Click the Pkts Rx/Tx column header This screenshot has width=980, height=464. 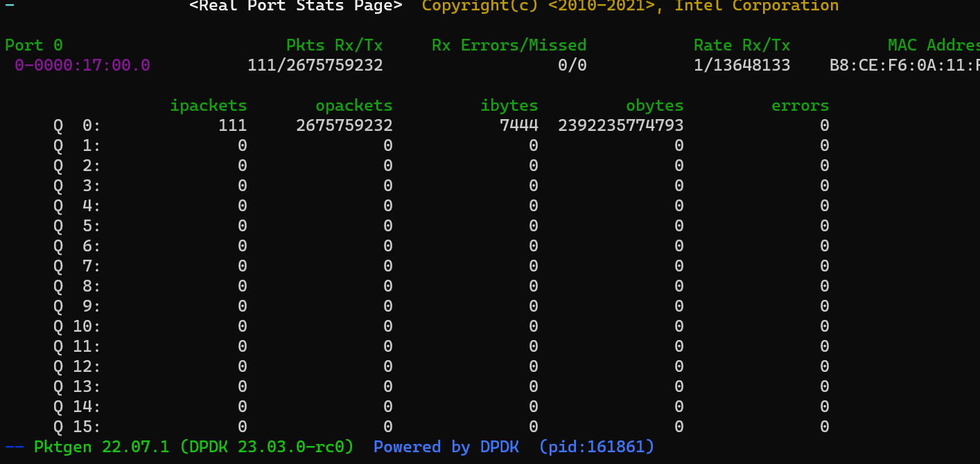click(x=335, y=45)
